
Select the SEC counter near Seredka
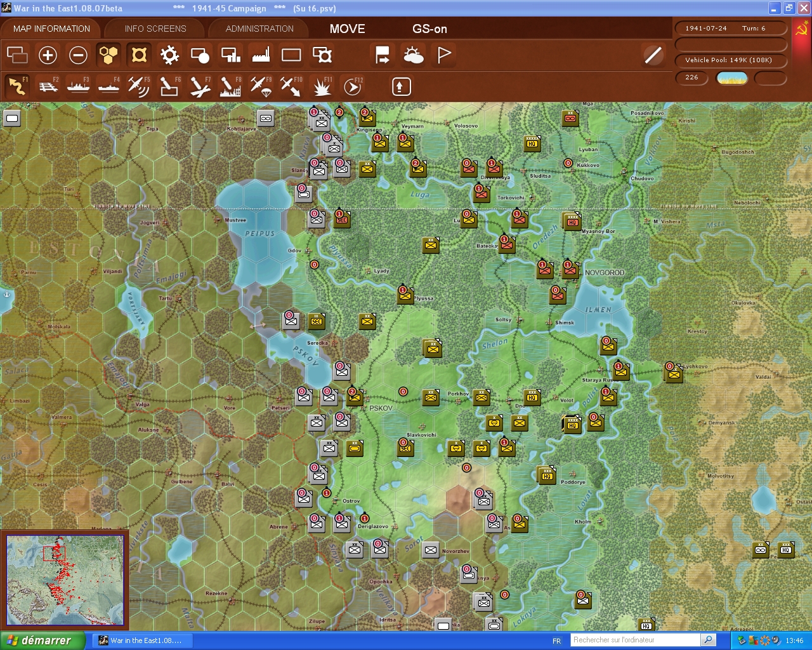click(x=317, y=321)
